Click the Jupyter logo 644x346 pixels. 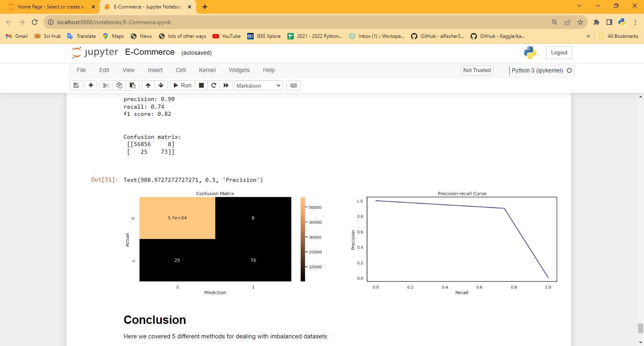95,52
